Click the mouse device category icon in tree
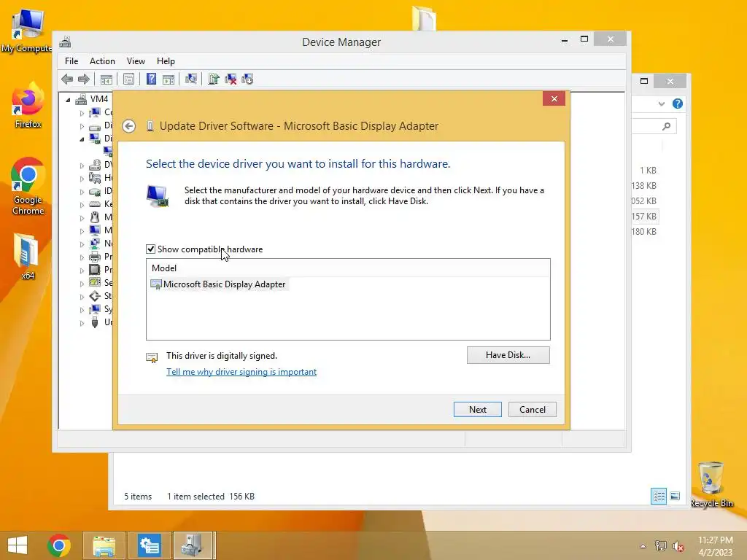Viewport: 747px width, 560px height. tap(95, 217)
